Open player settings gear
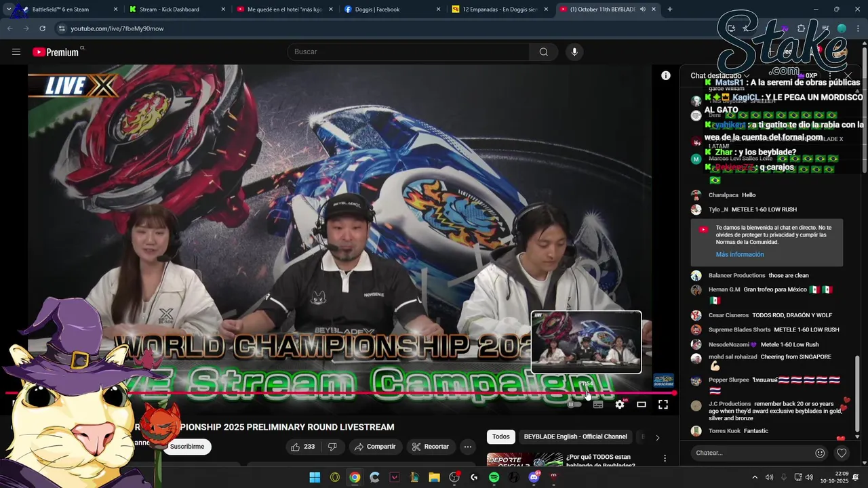Viewport: 868px width, 488px height. tap(619, 405)
